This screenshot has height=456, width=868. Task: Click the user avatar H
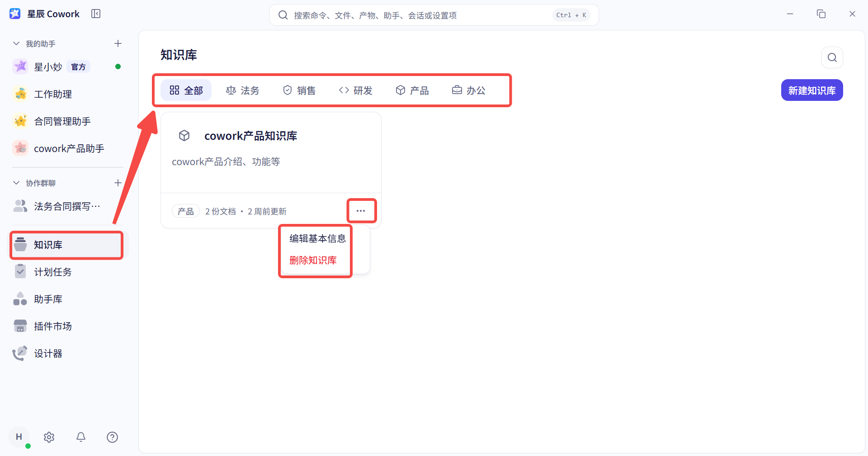pos(19,437)
